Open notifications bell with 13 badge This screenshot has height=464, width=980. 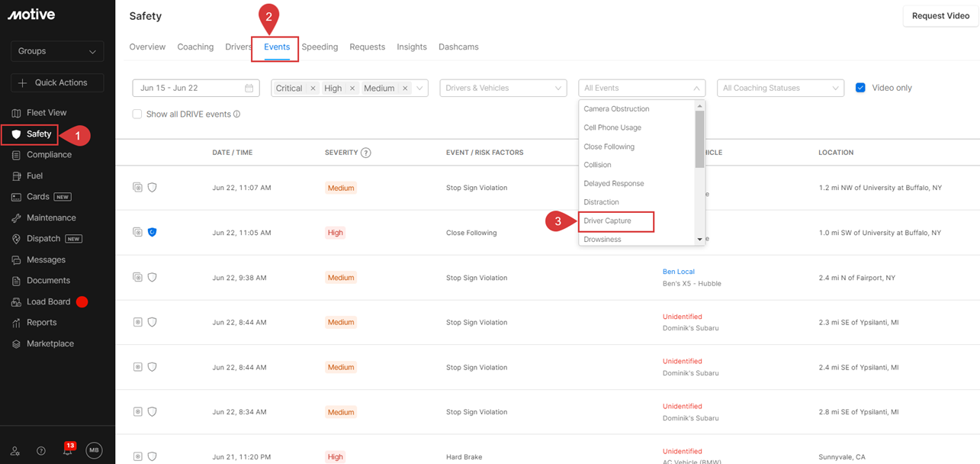[68, 450]
